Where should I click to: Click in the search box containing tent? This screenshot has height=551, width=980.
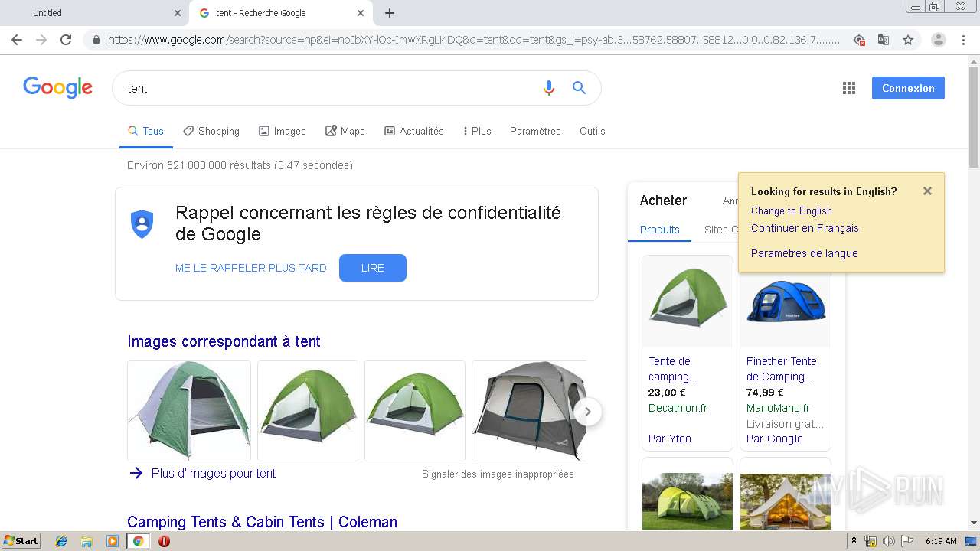[329, 88]
